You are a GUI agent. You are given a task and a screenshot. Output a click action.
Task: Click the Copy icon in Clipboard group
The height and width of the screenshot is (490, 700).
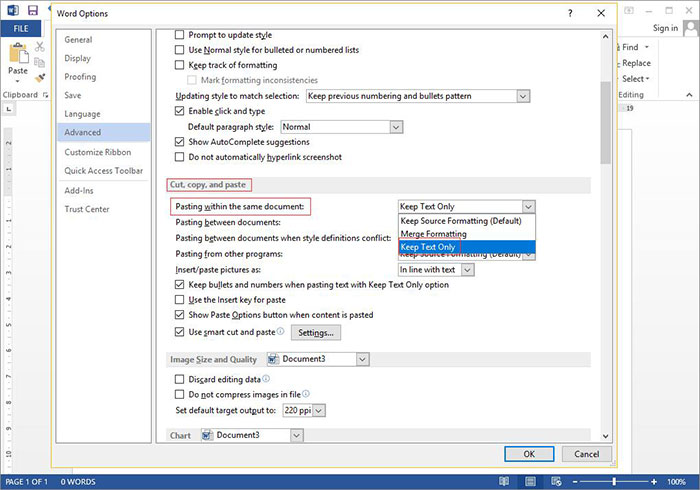[x=40, y=62]
